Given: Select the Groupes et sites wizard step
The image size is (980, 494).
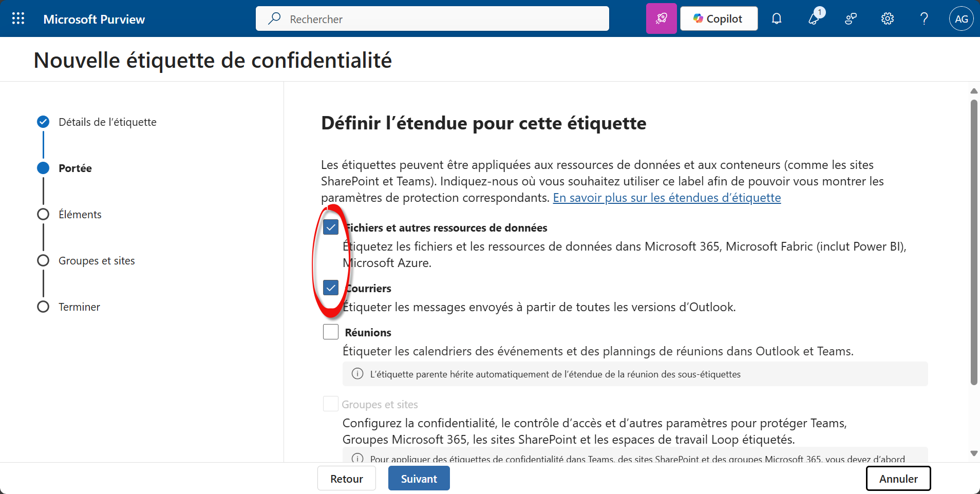Looking at the screenshot, I should (x=97, y=261).
